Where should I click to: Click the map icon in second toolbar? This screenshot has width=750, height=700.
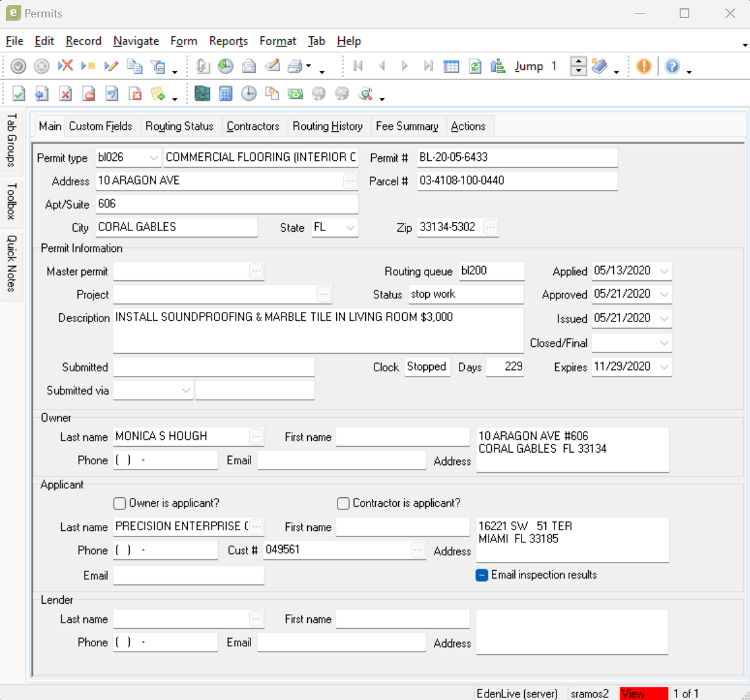202,94
